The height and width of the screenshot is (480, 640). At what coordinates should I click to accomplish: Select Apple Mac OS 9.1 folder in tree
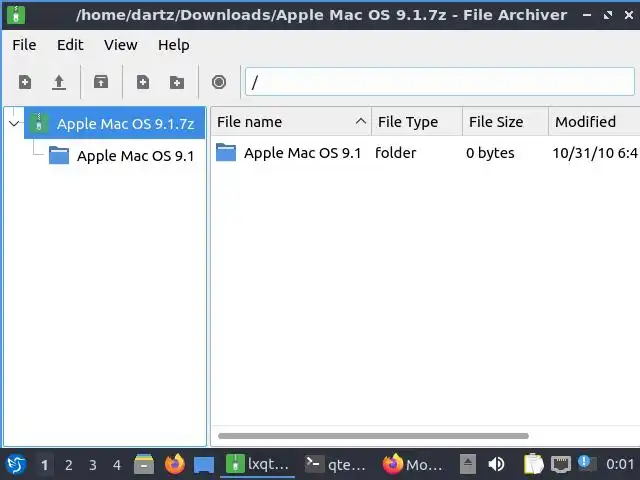click(121, 156)
